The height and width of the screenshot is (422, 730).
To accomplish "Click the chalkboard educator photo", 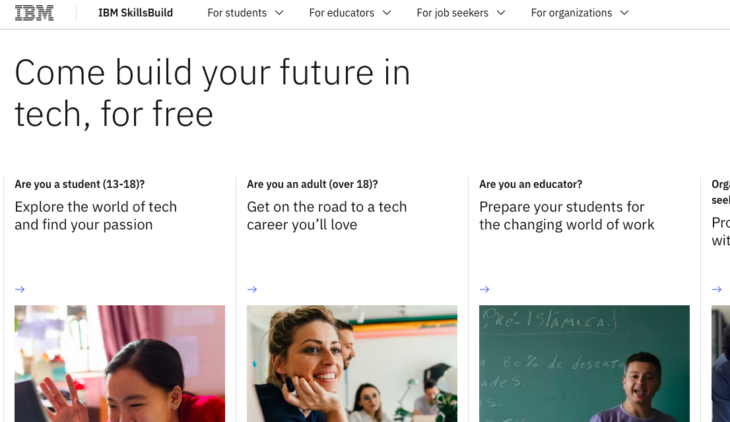I will coord(584,363).
